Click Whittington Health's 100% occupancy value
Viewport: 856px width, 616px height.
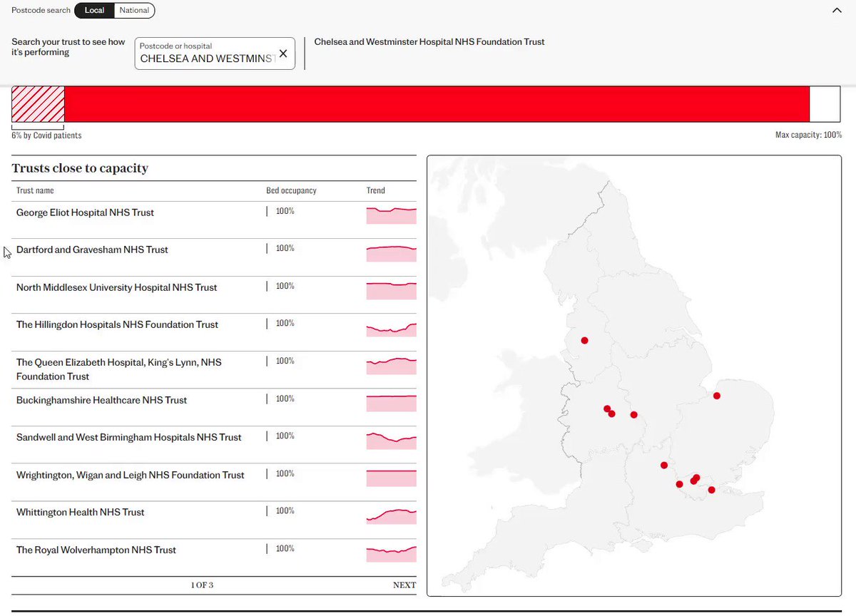(x=285, y=510)
